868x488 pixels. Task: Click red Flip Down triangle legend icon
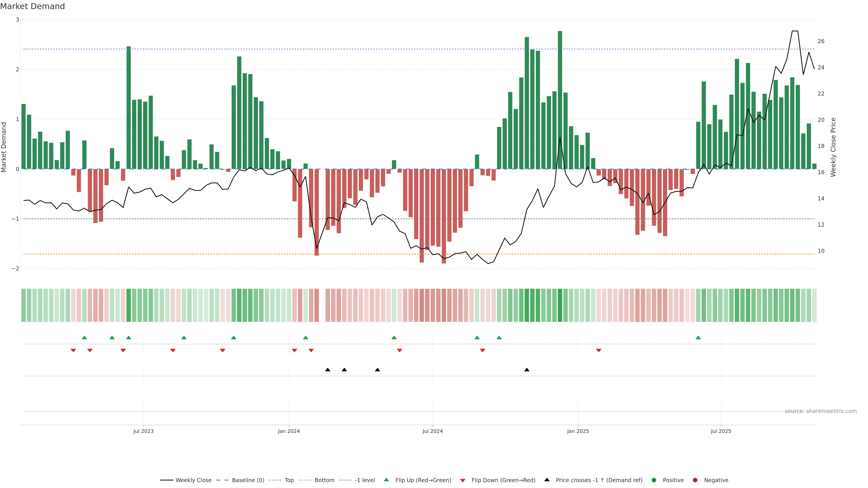(463, 481)
